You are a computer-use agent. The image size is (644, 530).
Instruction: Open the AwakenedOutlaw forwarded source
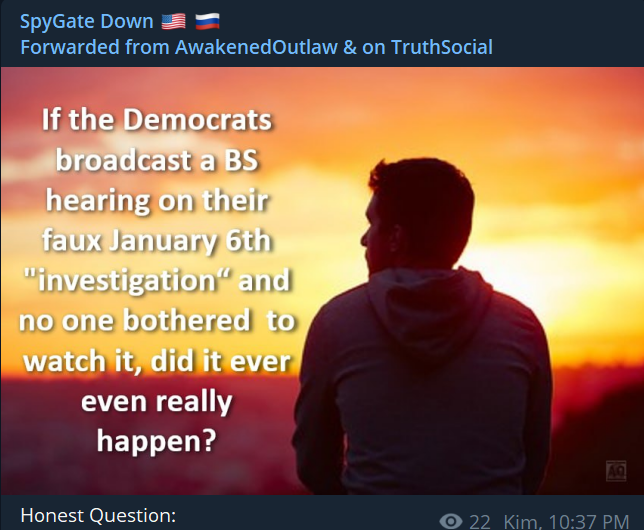pyautogui.click(x=256, y=47)
